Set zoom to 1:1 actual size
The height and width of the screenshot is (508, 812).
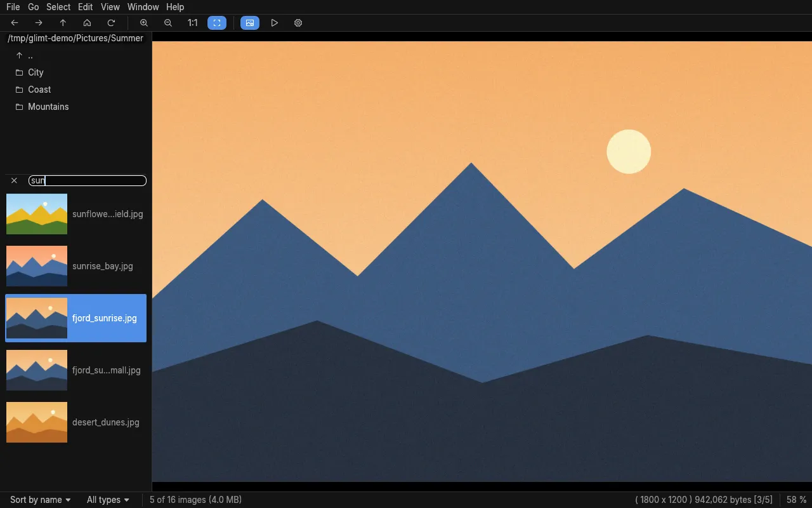click(192, 23)
